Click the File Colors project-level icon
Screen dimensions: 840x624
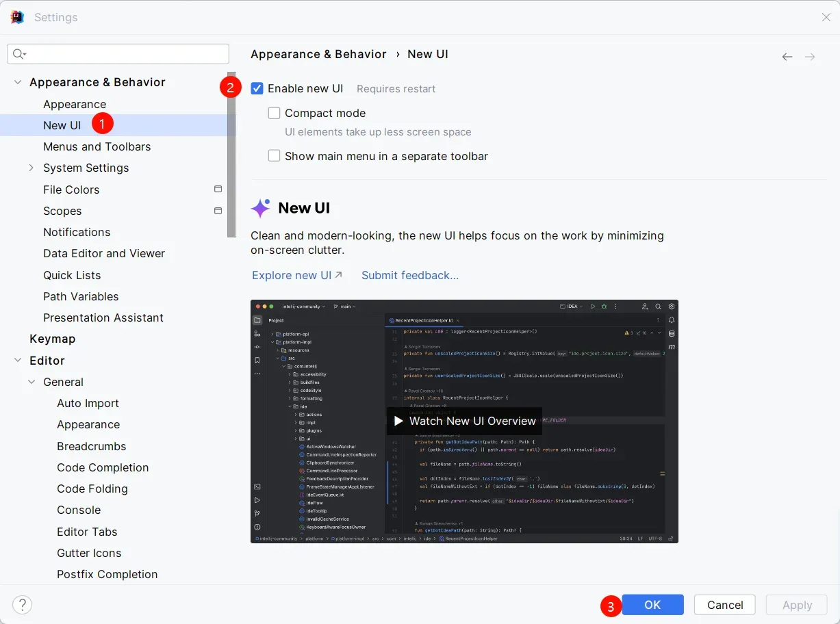click(218, 189)
